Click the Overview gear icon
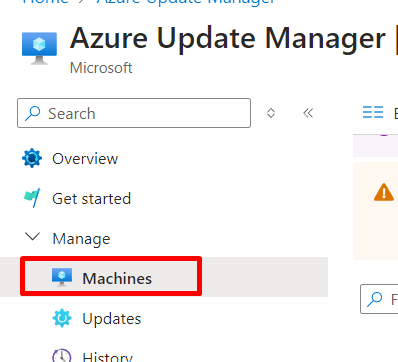The image size is (398, 362). coord(32,158)
